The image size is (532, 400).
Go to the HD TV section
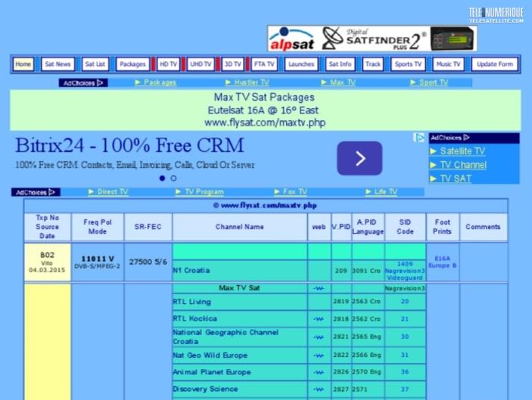[x=167, y=64]
